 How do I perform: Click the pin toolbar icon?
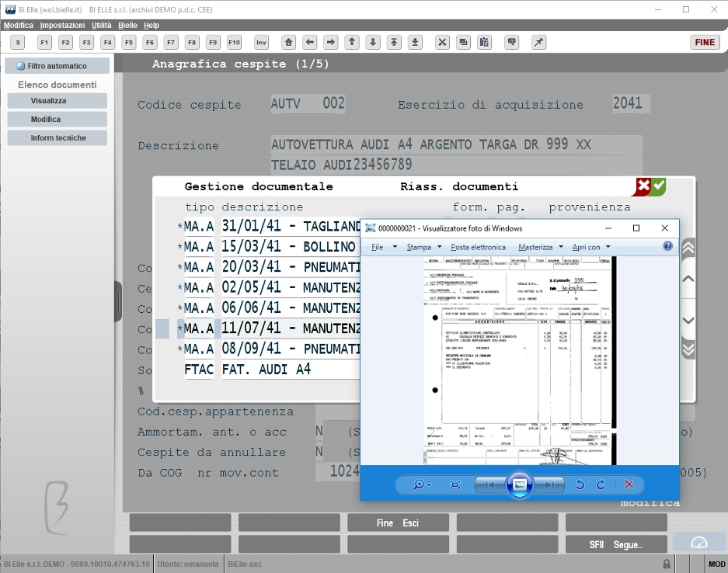pyautogui.click(x=538, y=43)
